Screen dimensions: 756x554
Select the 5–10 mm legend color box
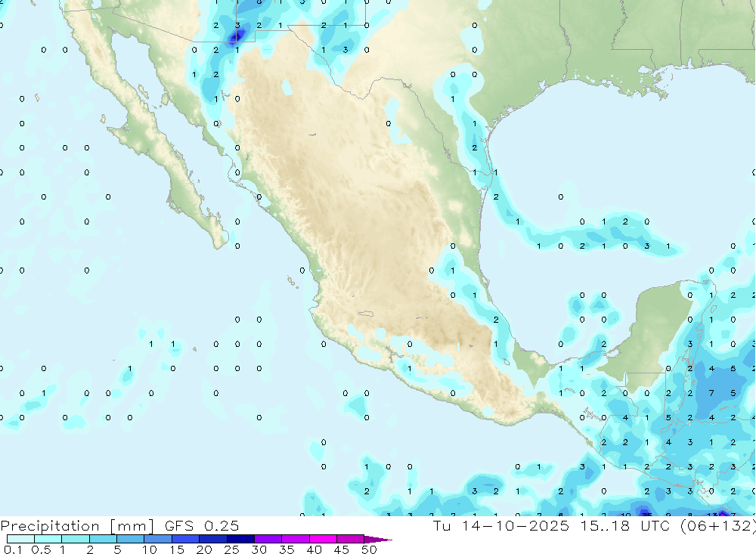[x=131, y=539]
